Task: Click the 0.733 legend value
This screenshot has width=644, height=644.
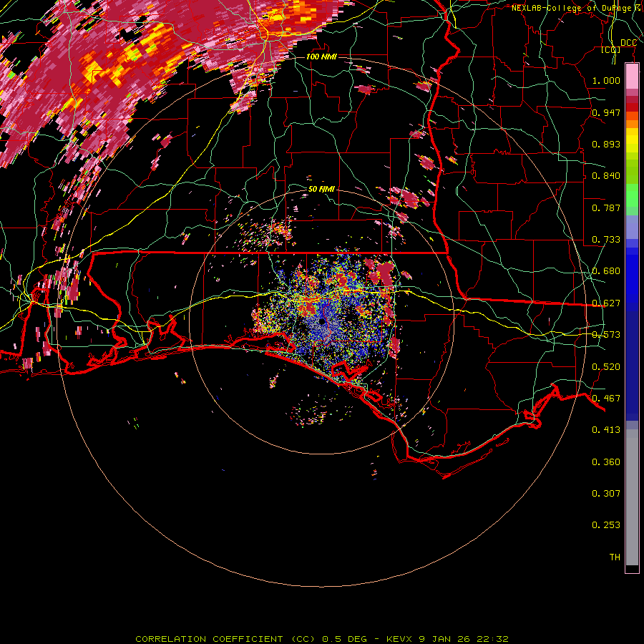Action: pyautogui.click(x=606, y=240)
